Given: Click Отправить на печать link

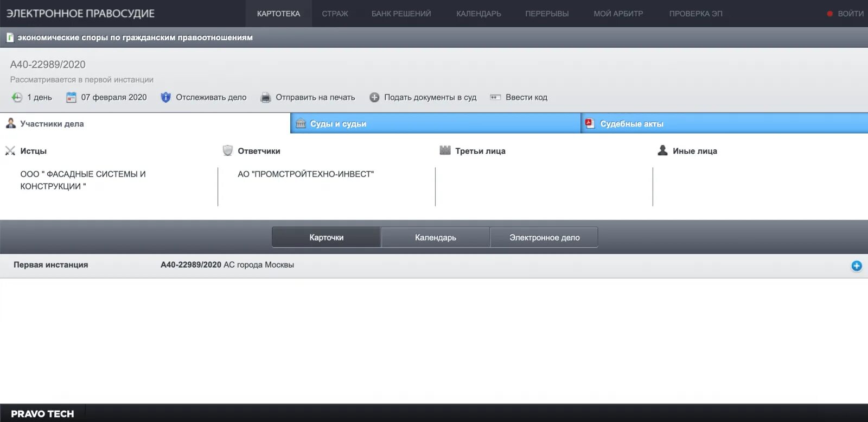Looking at the screenshot, I should point(315,97).
